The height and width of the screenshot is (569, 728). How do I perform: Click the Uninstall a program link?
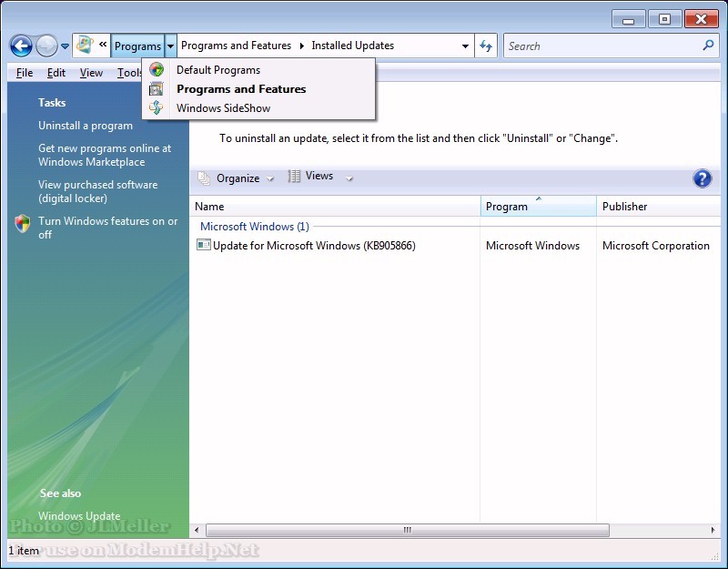[x=86, y=126]
